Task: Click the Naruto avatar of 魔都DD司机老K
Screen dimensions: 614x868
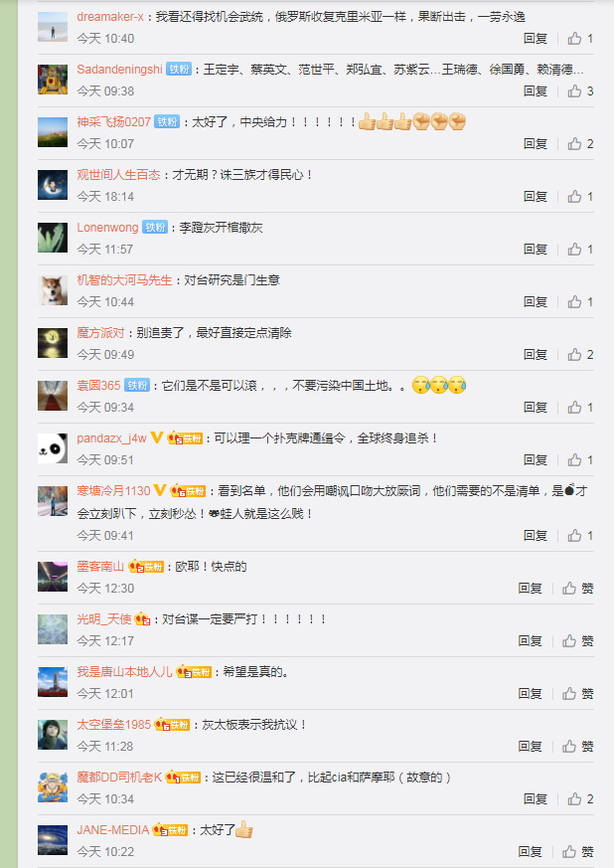Action: click(x=53, y=787)
